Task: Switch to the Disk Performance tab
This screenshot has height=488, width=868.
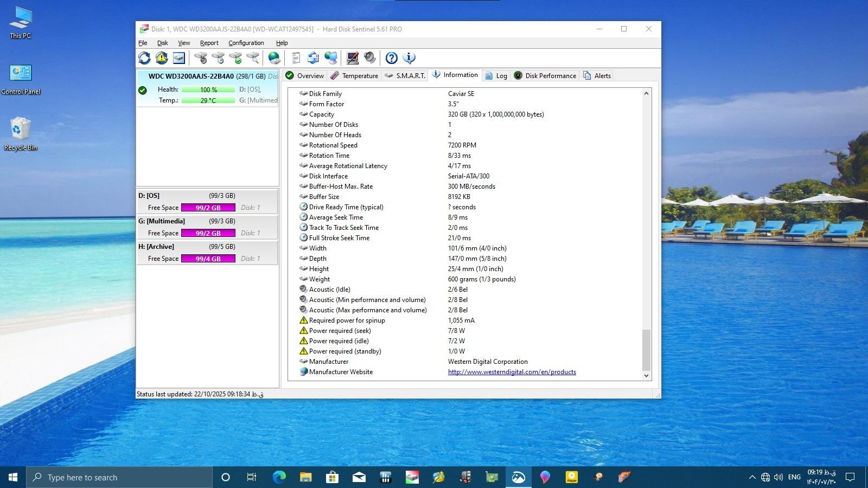Action: (x=545, y=76)
